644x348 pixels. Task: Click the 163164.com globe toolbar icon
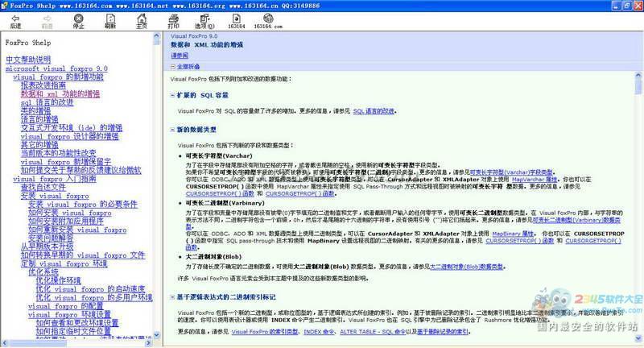pyautogui.click(x=268, y=22)
